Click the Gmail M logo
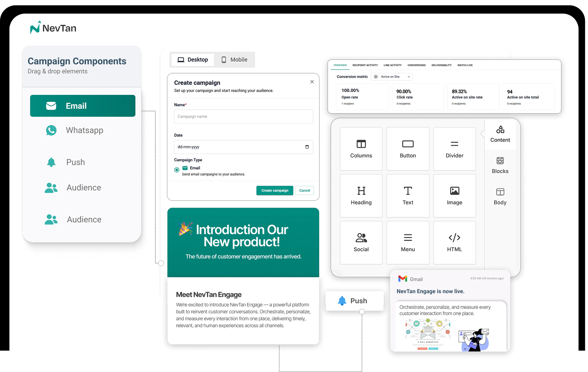Screen dimensions: 588x372 point(402,279)
